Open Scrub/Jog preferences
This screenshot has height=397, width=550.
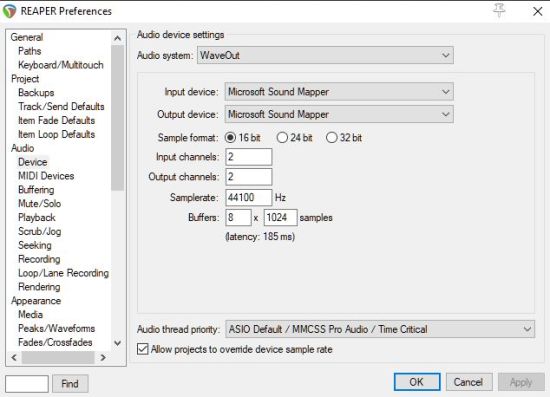click(x=40, y=231)
